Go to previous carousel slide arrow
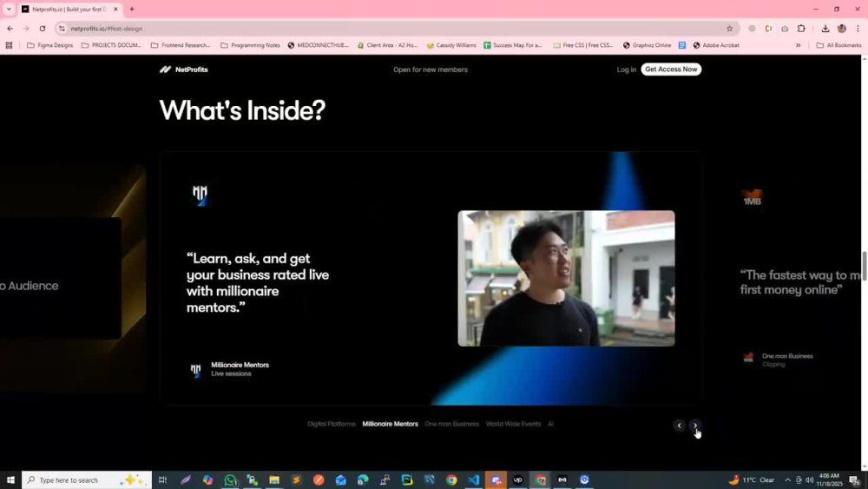Screen dimensions: 868x489 tap(680, 426)
